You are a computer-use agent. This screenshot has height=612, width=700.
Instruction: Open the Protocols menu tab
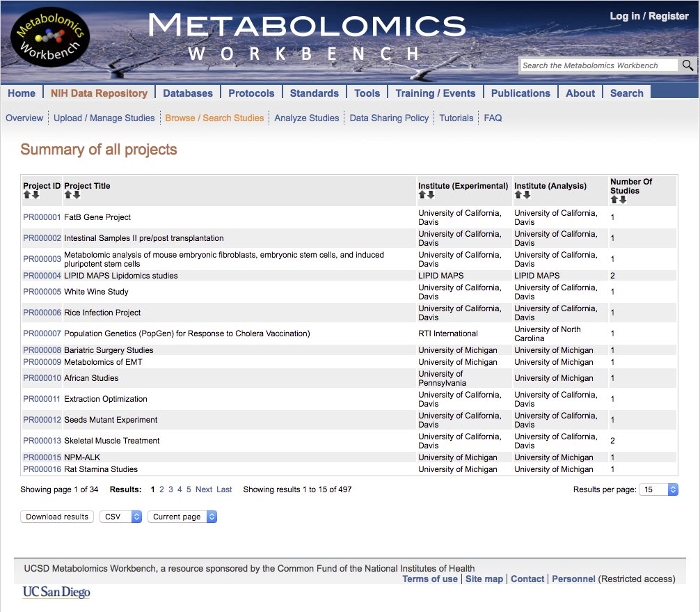251,93
